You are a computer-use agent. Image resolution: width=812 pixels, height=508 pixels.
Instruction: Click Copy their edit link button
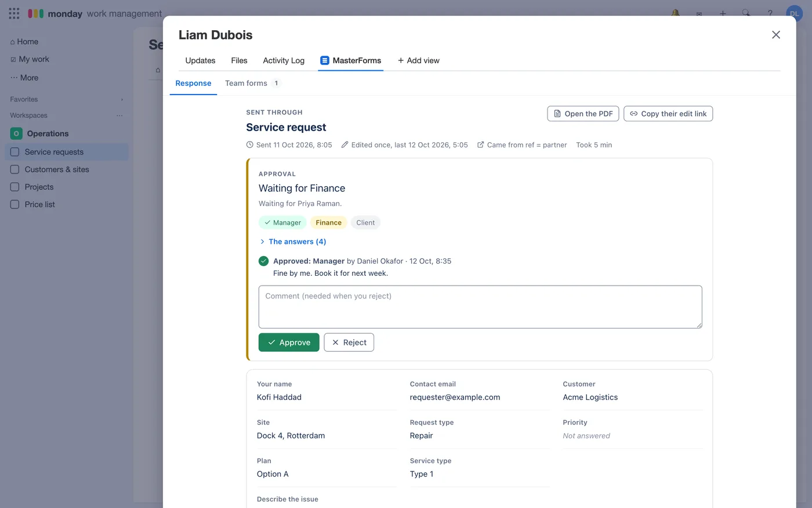(x=668, y=114)
